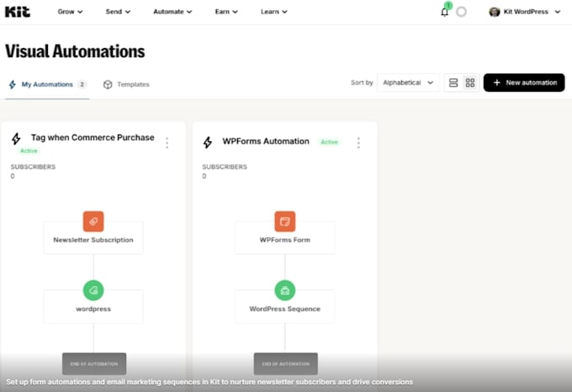The image size is (572, 392).
Task: Click the WordPress Sequence node
Action: 285,306
